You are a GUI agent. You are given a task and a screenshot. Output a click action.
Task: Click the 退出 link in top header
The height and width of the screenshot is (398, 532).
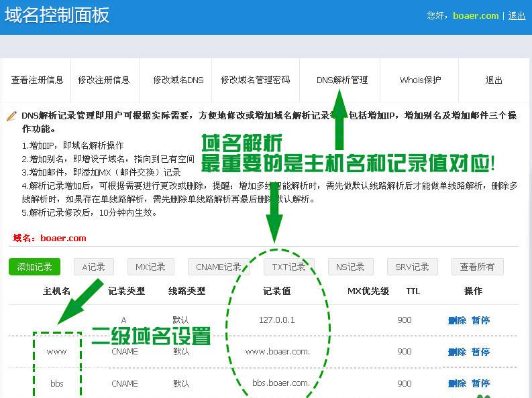[x=517, y=15]
